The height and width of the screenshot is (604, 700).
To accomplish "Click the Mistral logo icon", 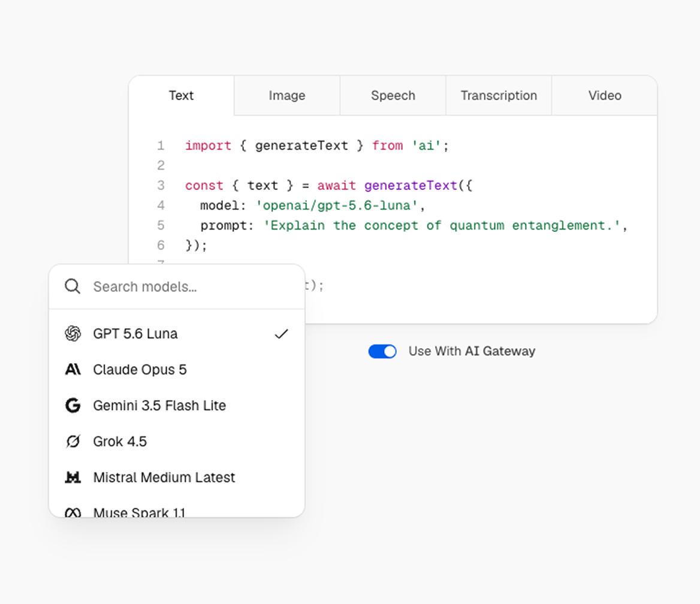I will coord(73,477).
